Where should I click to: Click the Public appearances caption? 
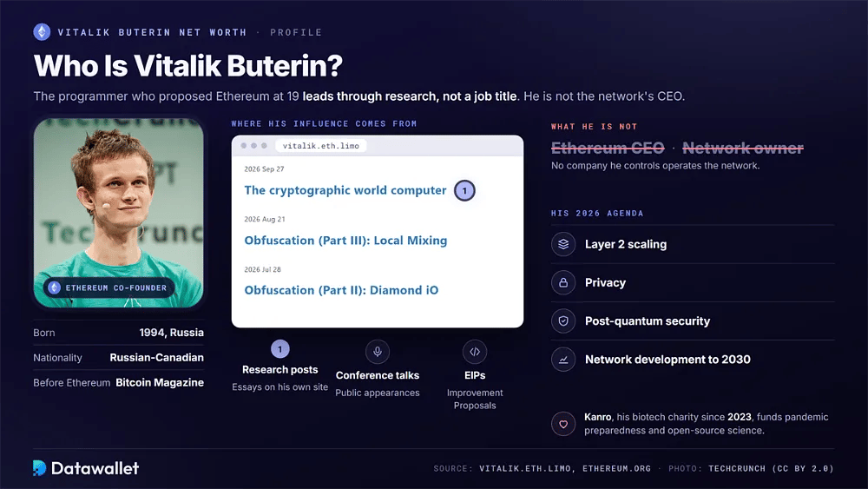pyautogui.click(x=378, y=393)
